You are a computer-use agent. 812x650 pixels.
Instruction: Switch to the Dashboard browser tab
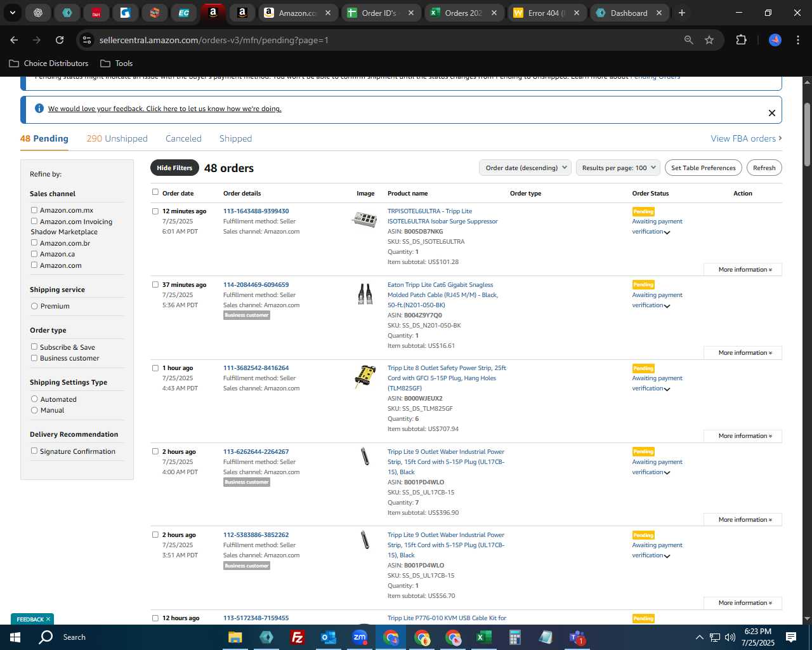click(x=629, y=13)
